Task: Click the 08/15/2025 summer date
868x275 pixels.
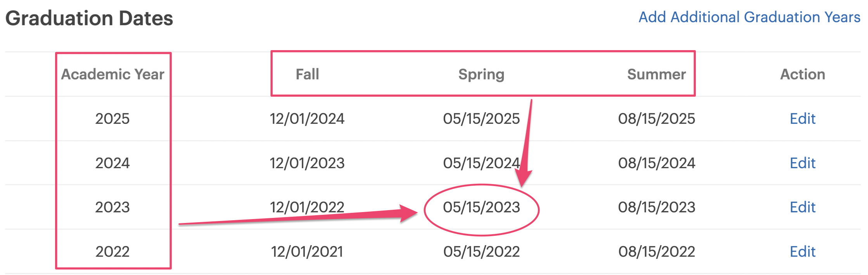Action: tap(656, 118)
